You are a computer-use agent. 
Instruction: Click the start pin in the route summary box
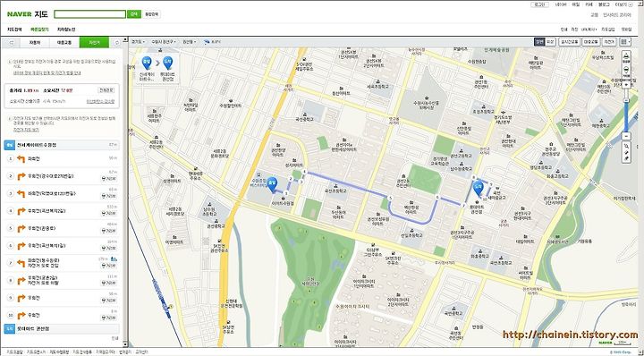[146, 63]
